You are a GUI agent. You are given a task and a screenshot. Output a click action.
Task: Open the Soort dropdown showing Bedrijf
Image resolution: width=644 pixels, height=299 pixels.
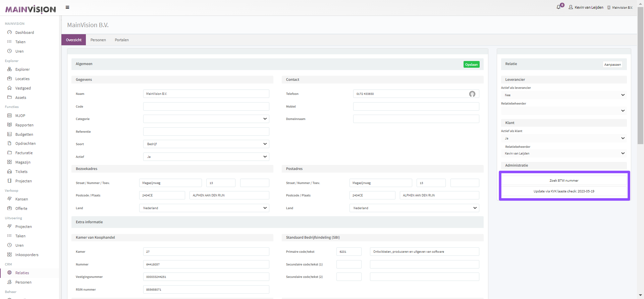pos(206,144)
